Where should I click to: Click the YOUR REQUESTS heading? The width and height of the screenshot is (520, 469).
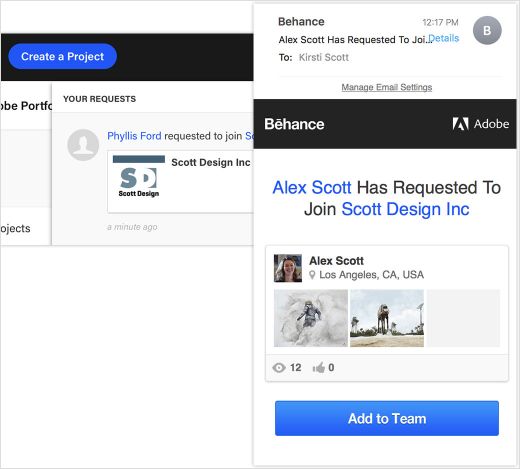[99, 99]
